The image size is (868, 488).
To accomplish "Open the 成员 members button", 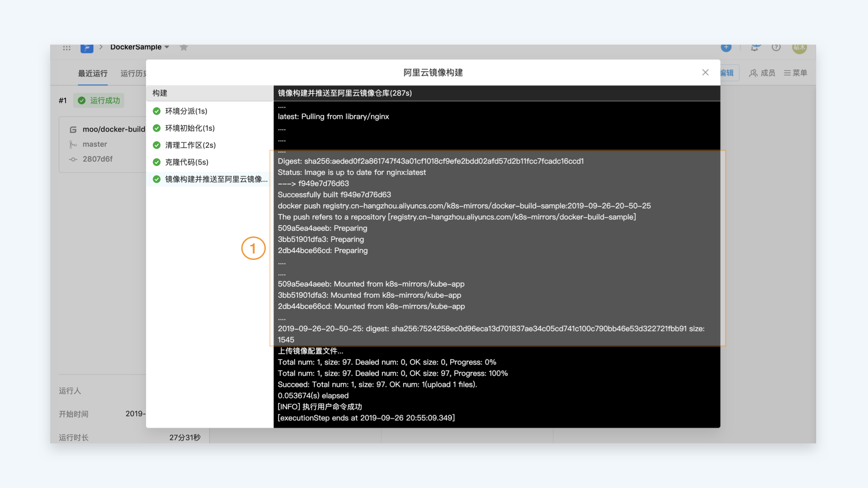I will click(762, 73).
